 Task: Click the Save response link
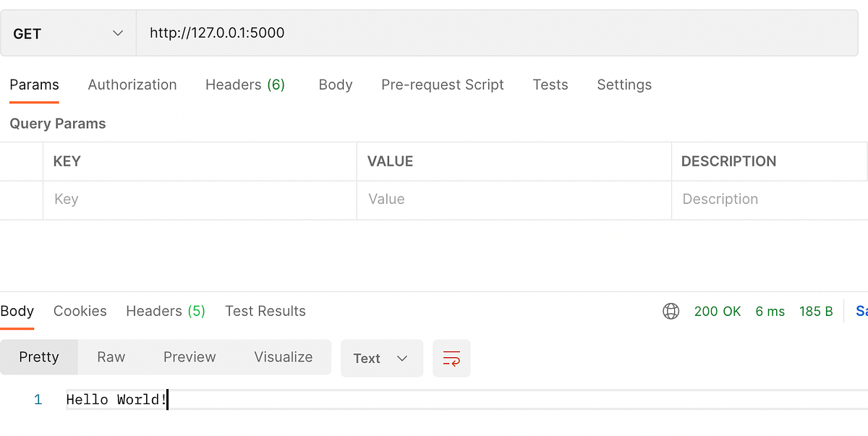[861, 311]
